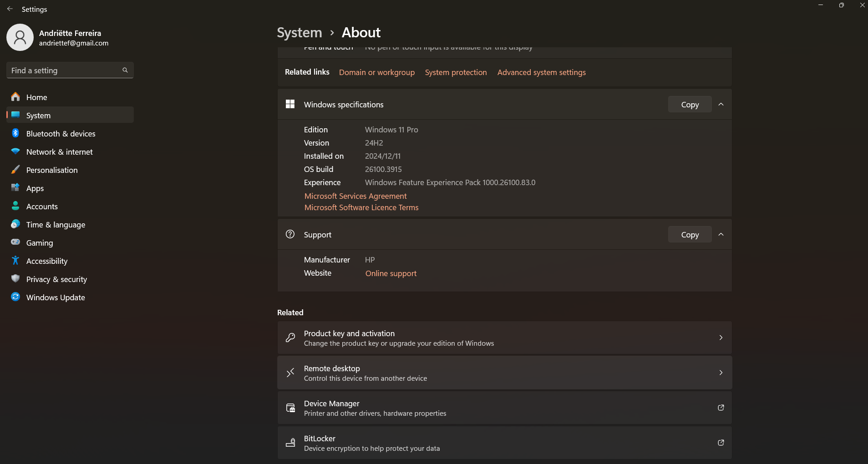
Task: Open the BitLocker device encryption row
Action: pos(505,443)
